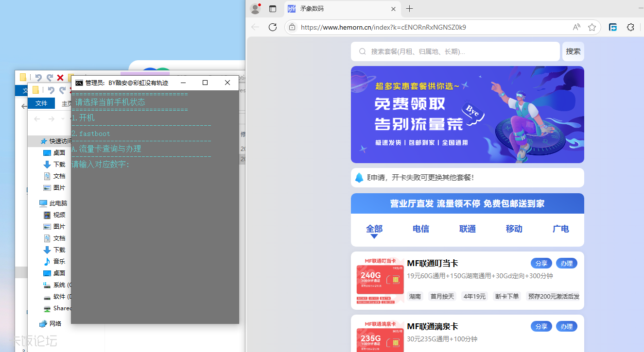644x352 pixels.
Task: Open the Extensions puzzle menu
Action: [630, 27]
